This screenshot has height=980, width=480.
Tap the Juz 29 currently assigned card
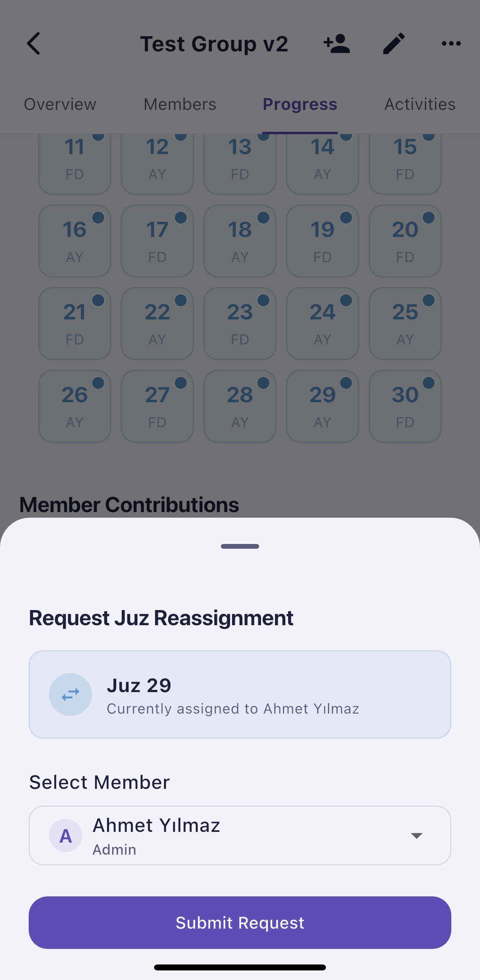click(240, 694)
